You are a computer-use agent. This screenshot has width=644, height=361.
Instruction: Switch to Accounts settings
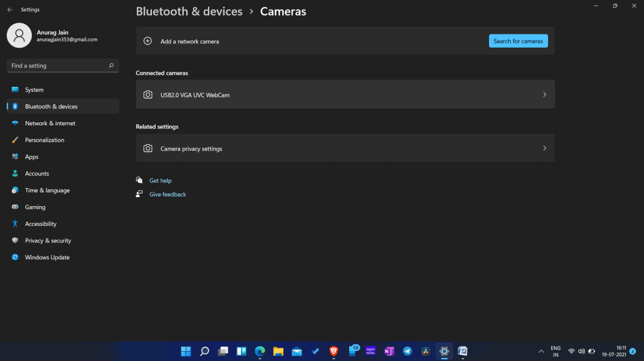15,173
